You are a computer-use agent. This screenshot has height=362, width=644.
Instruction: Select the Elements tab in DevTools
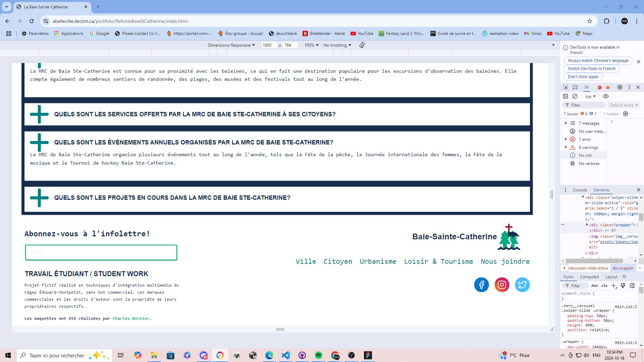pyautogui.click(x=601, y=190)
